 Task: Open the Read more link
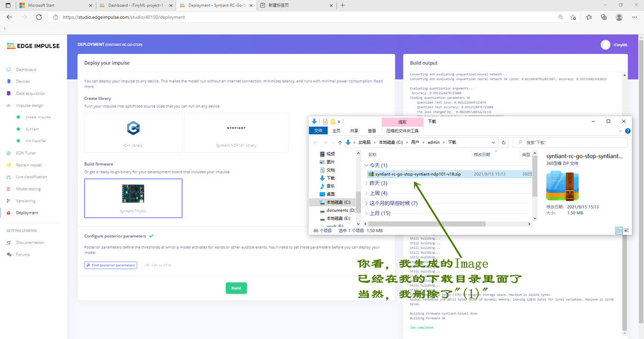(x=378, y=82)
